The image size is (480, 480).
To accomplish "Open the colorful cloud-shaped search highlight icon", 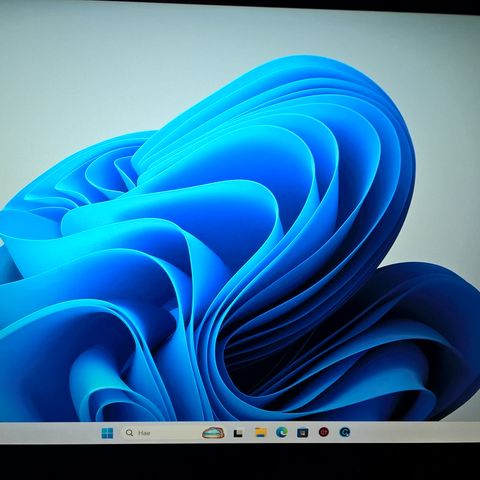I will (x=213, y=433).
